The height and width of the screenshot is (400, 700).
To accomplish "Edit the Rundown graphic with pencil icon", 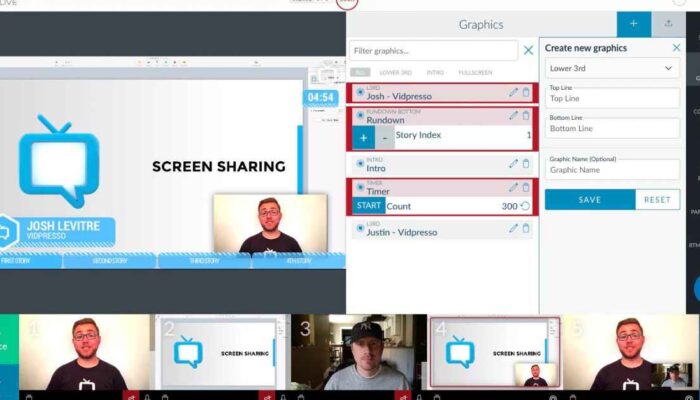I will coord(513,115).
